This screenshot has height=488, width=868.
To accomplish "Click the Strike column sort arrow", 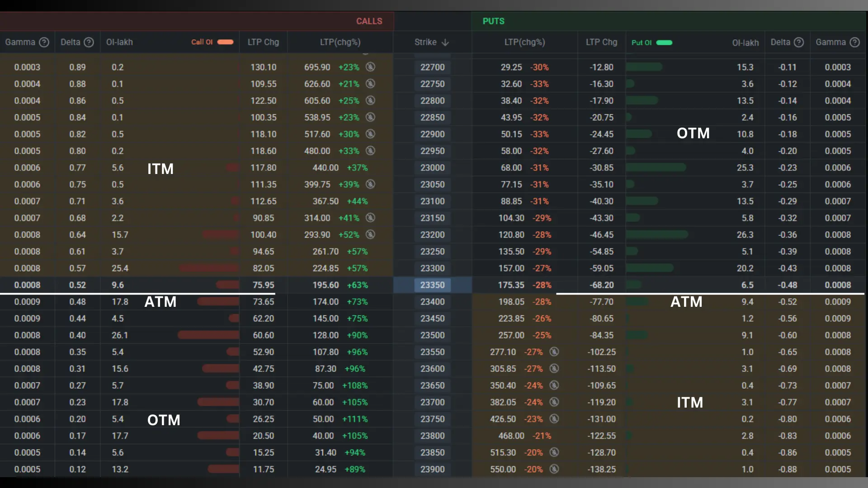I will point(445,42).
